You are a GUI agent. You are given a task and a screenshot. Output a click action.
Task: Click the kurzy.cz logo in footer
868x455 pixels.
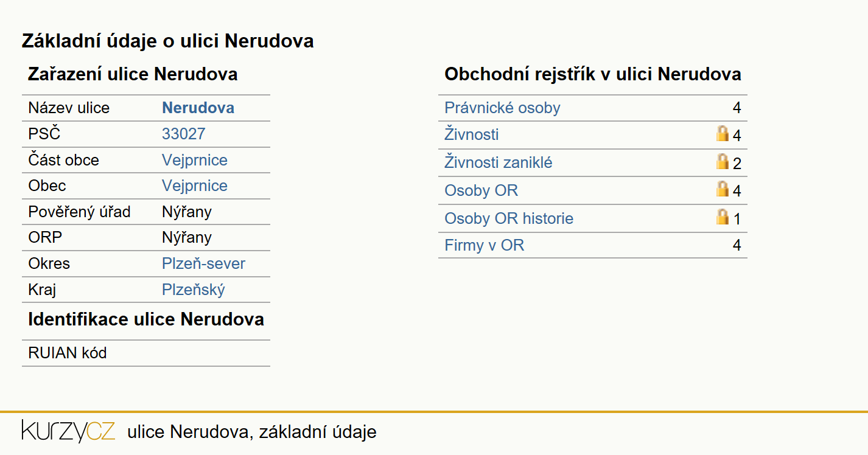pos(68,431)
